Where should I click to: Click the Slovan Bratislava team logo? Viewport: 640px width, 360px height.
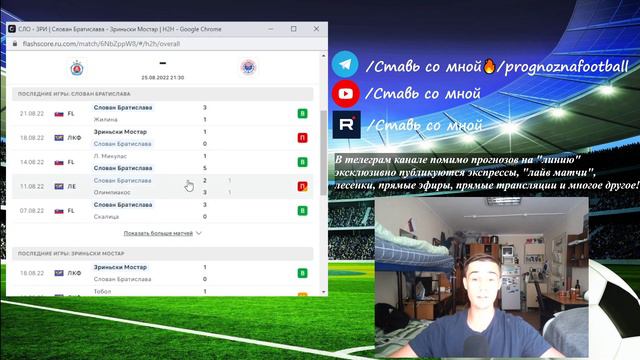(x=77, y=68)
